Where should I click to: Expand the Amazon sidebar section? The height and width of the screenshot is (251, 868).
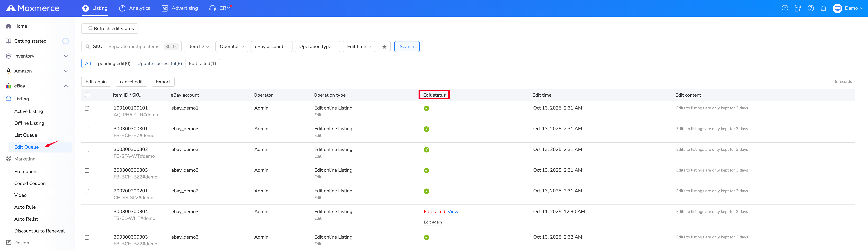[66, 71]
